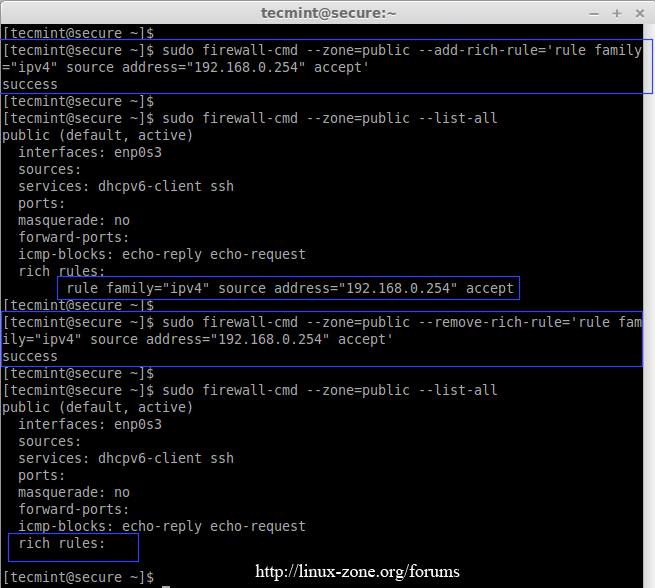Close the tecmint@secure terminal window
655x588 pixels.
click(x=639, y=13)
